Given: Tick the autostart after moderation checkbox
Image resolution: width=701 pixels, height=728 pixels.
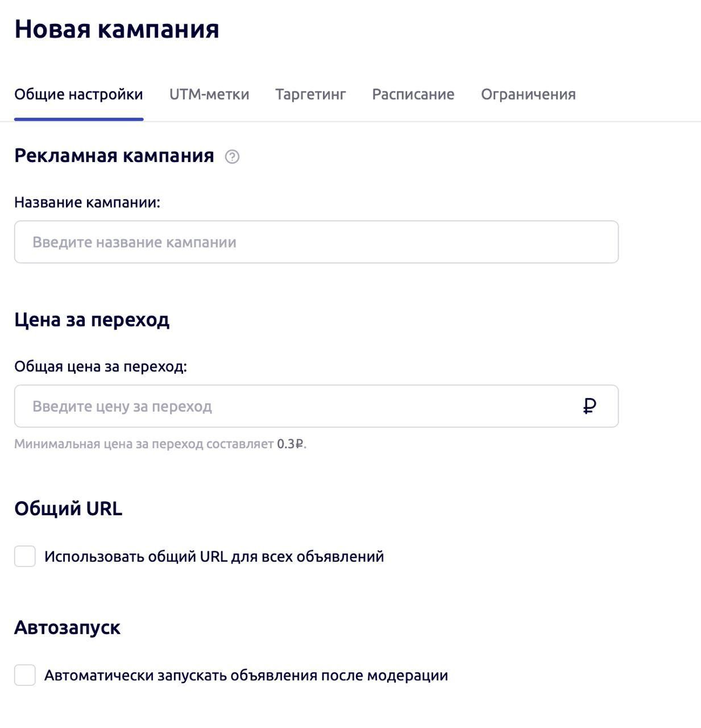Looking at the screenshot, I should tap(25, 675).
